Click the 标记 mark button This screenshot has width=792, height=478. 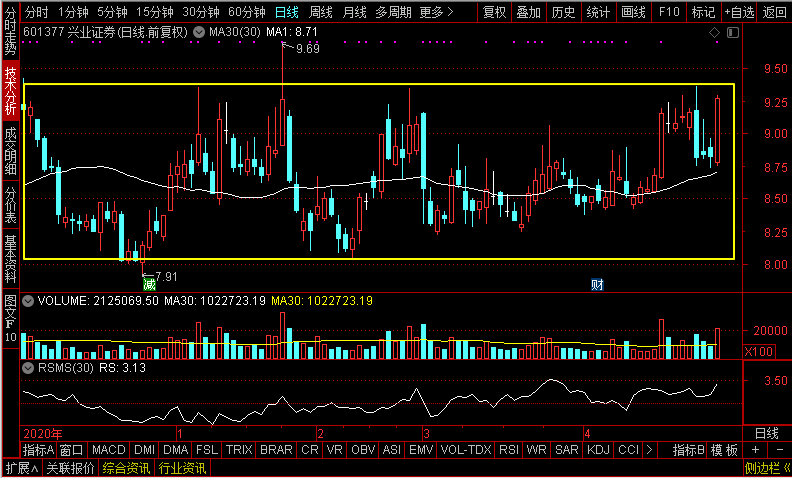[704, 12]
